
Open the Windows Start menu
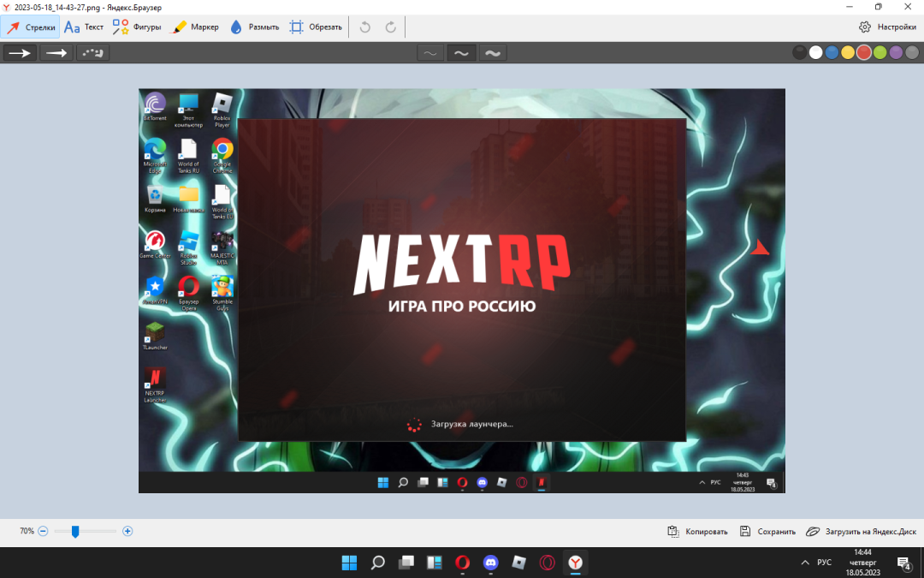(349, 563)
